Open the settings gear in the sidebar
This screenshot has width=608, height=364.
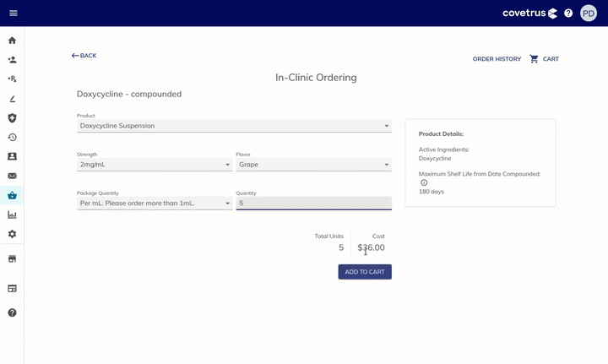click(12, 234)
